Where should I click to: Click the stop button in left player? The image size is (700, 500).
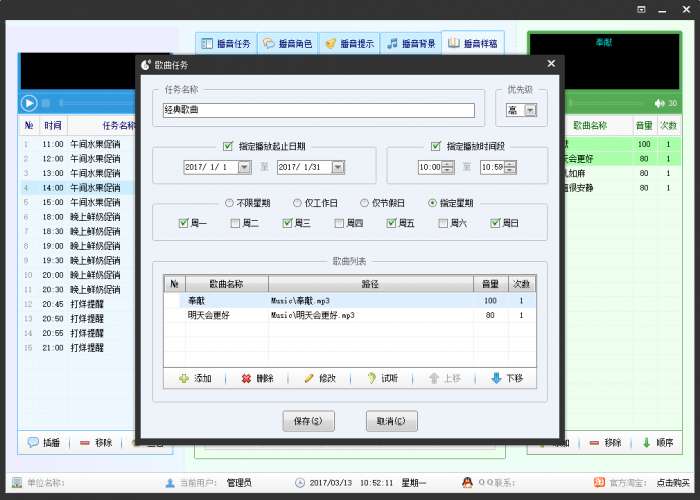pos(46,103)
